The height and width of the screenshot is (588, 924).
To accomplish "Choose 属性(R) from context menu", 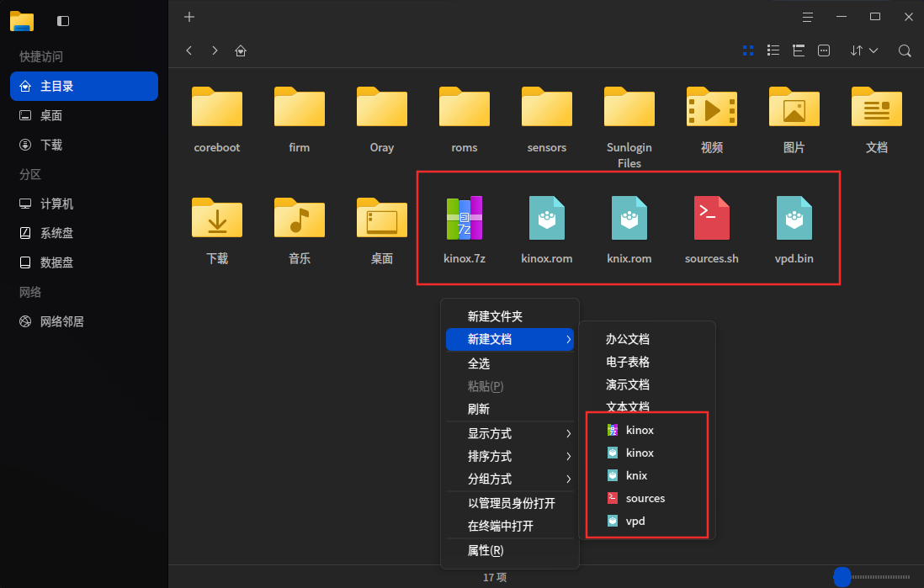I will point(510,550).
